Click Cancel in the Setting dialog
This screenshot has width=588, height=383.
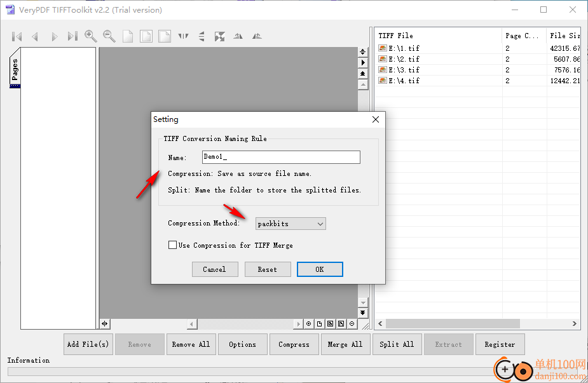[215, 269]
